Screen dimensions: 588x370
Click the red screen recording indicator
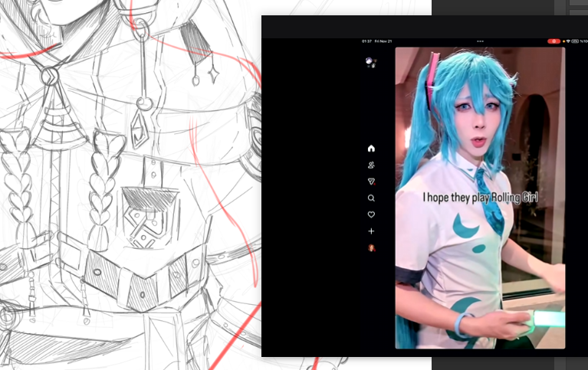click(554, 41)
